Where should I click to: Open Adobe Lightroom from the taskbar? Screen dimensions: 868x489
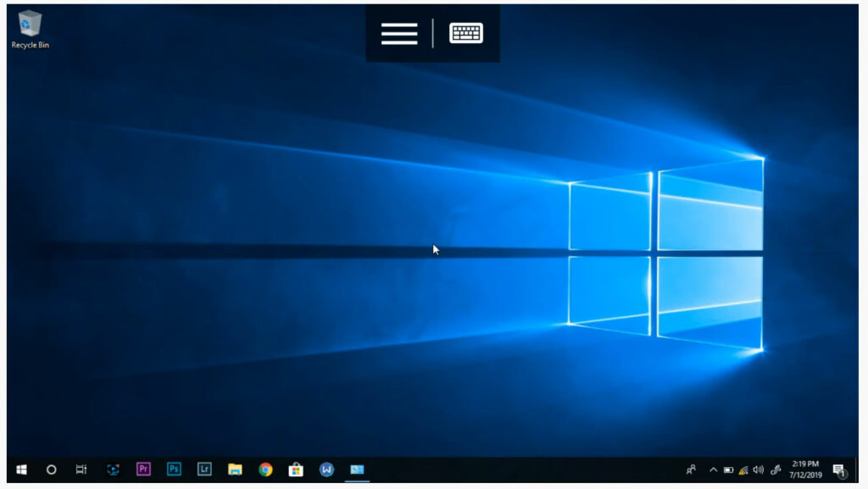point(204,469)
